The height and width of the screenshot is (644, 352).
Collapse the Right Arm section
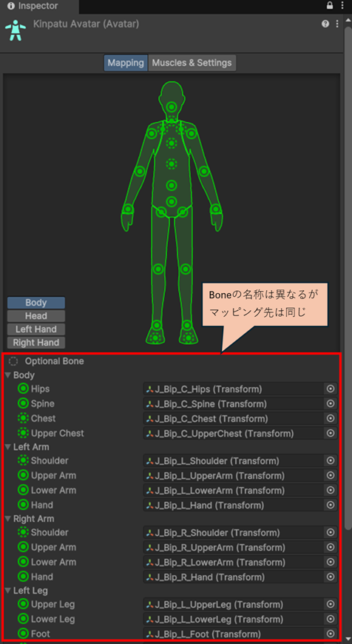tap(8, 519)
